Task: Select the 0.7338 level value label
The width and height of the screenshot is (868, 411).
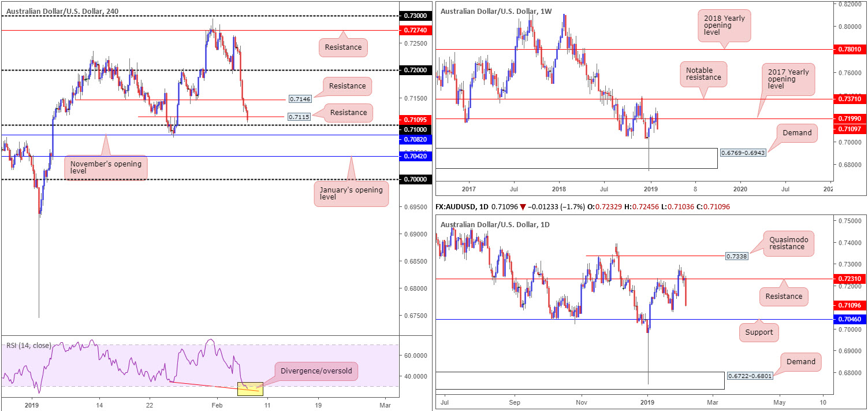Action: [736, 256]
